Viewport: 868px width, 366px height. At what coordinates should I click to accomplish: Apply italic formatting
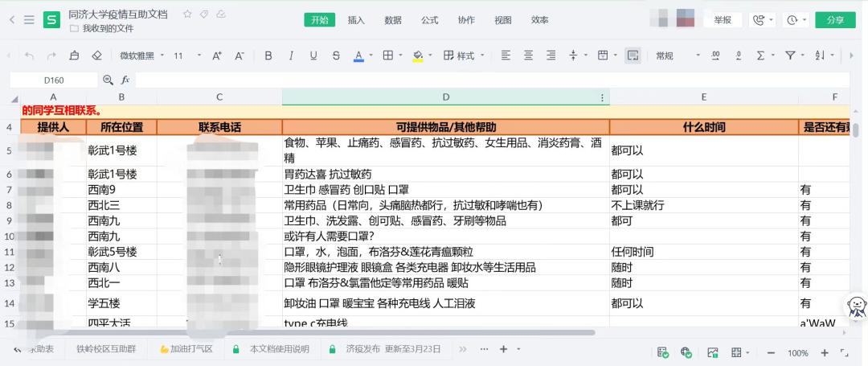tap(291, 56)
